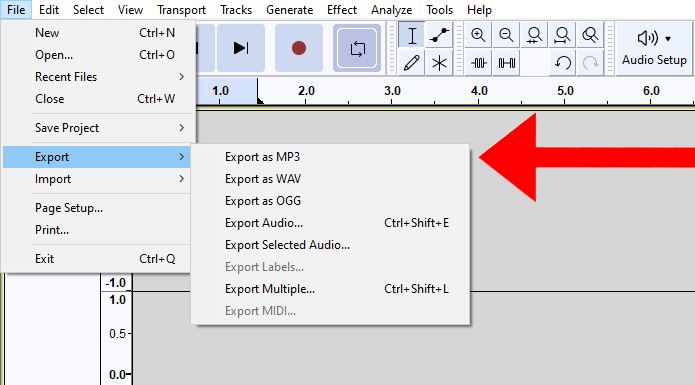The image size is (695, 385).
Task: Click timeline ruler at 3.0 seconds
Action: pyautogui.click(x=392, y=91)
